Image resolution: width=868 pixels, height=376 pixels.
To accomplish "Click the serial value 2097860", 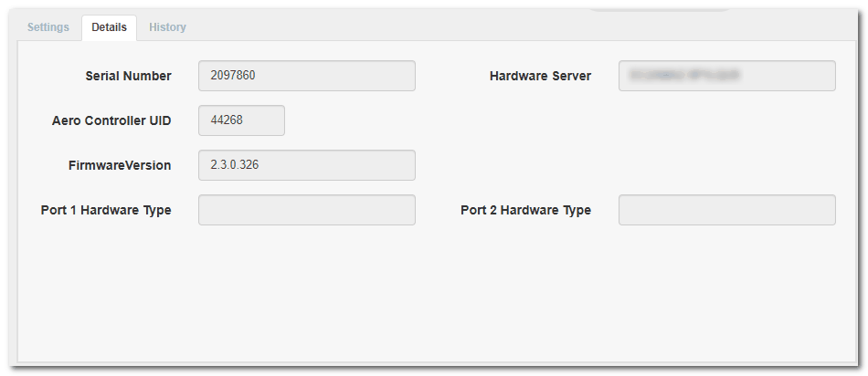I will tap(232, 76).
